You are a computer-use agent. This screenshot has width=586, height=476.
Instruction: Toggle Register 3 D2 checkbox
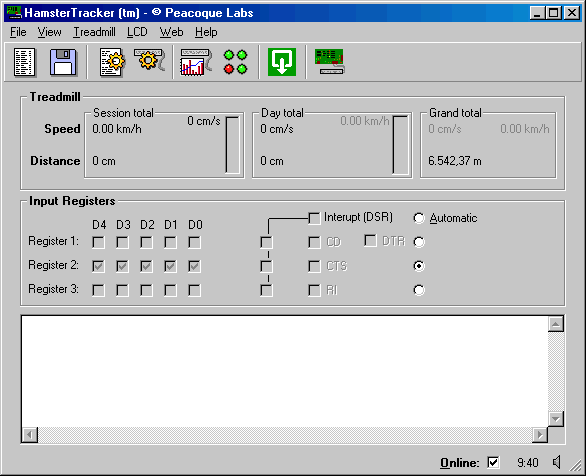point(146,290)
